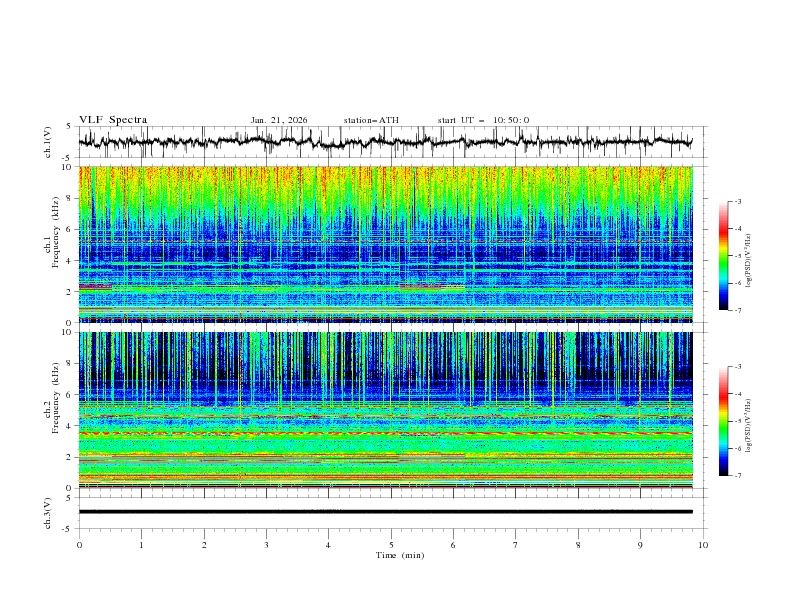Click the 'ch.1(V)' waveform axis label

pos(47,142)
